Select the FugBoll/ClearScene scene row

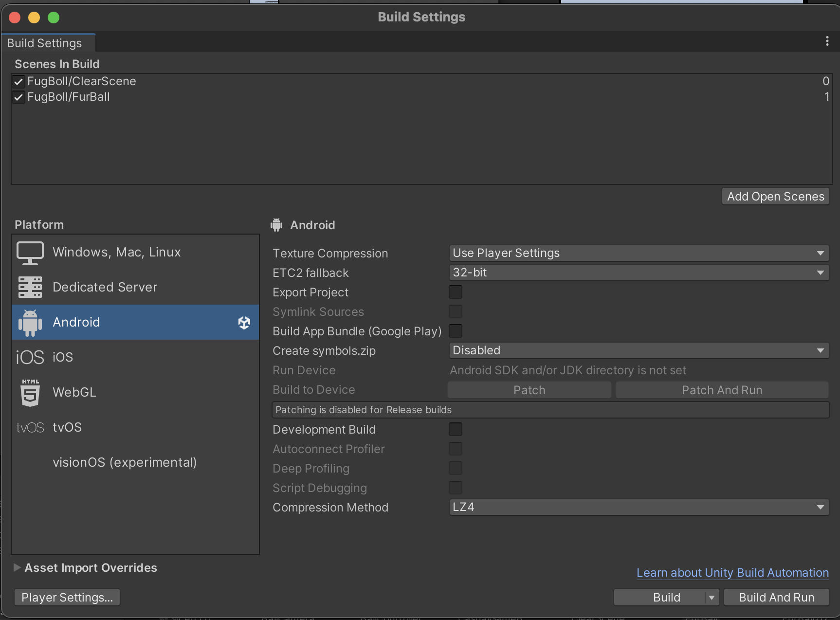pyautogui.click(x=421, y=81)
